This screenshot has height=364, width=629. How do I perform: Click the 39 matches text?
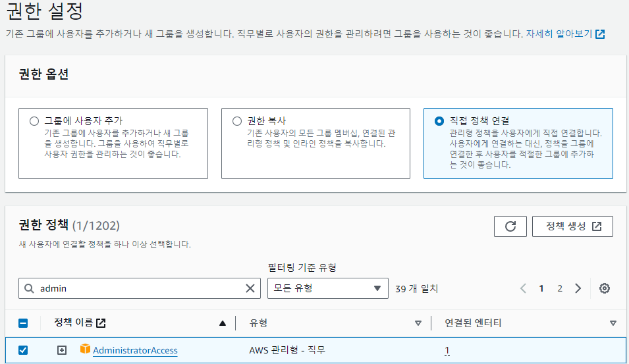[x=416, y=289]
